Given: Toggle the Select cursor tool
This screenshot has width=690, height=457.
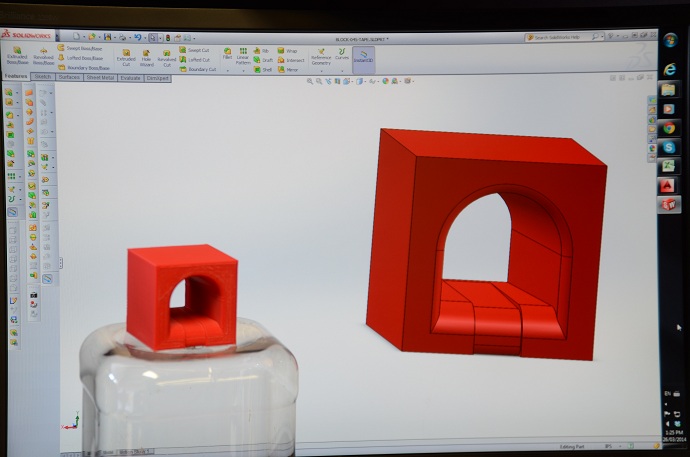Looking at the screenshot, I should [152, 38].
